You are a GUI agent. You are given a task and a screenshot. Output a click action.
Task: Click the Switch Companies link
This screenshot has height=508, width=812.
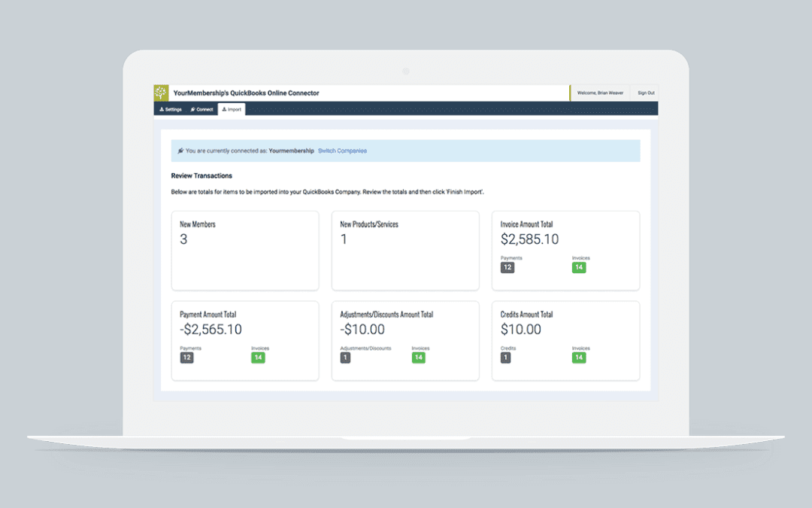(342, 151)
